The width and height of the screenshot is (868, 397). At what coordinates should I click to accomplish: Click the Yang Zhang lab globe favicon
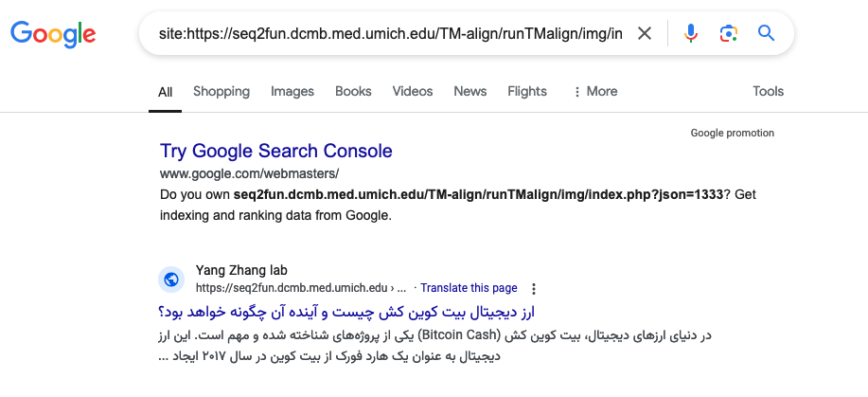coord(171,279)
